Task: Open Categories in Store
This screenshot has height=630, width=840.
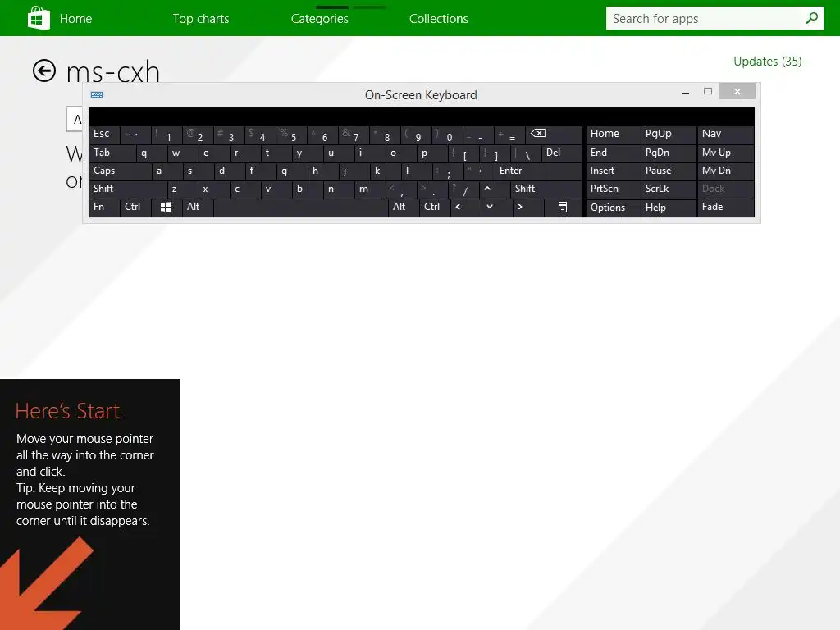Action: pos(320,19)
